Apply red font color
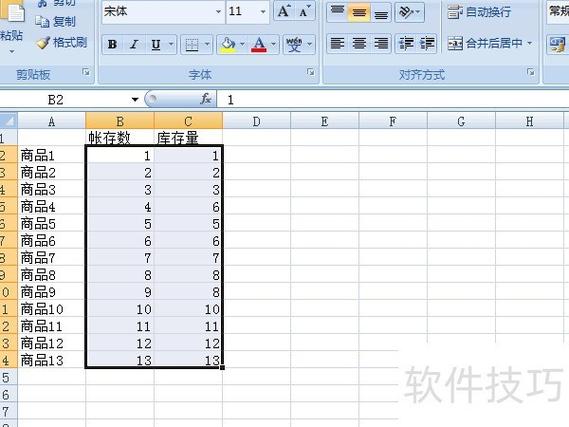569x427 pixels. pyautogui.click(x=259, y=45)
